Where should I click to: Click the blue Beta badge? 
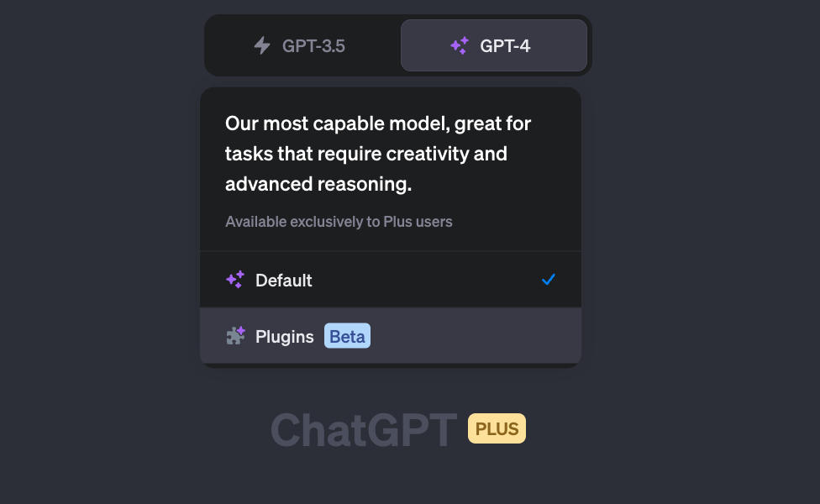click(347, 336)
